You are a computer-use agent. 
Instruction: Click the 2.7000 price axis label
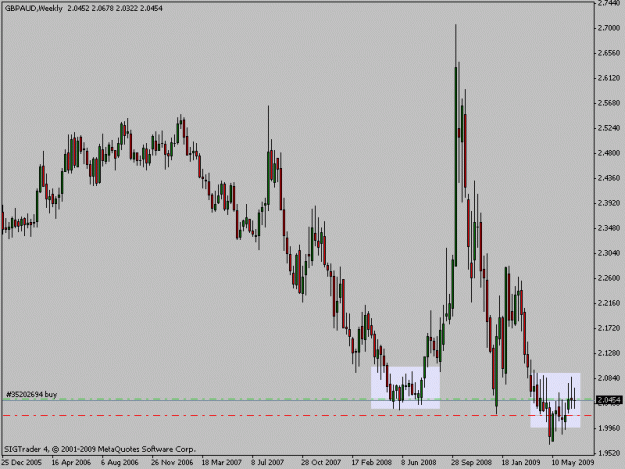(609, 28)
